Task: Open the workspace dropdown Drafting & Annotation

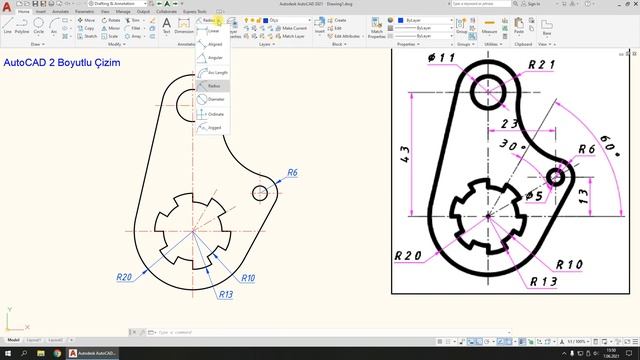Action: (118, 4)
